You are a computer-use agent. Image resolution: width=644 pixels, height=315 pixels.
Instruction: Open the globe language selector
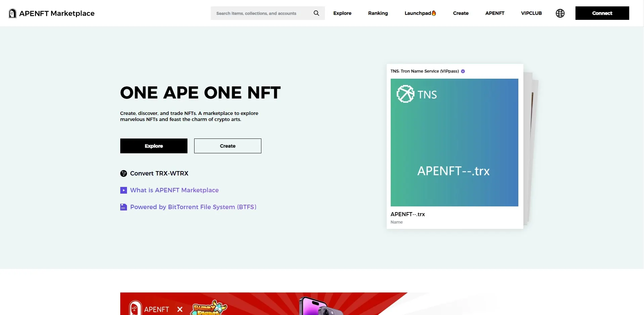coord(560,13)
